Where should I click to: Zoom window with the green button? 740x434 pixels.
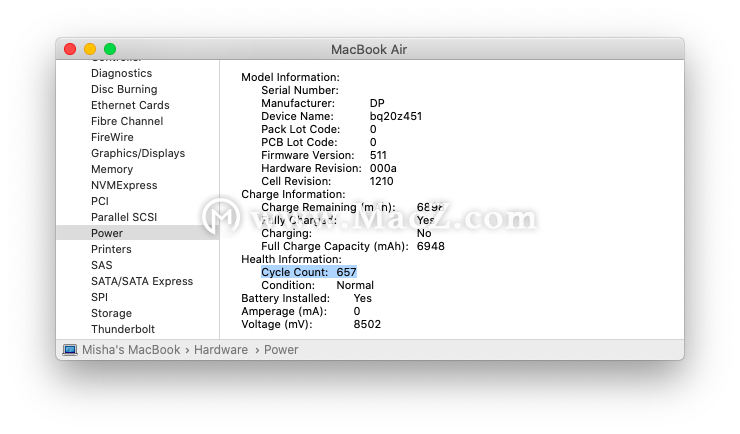[x=110, y=49]
